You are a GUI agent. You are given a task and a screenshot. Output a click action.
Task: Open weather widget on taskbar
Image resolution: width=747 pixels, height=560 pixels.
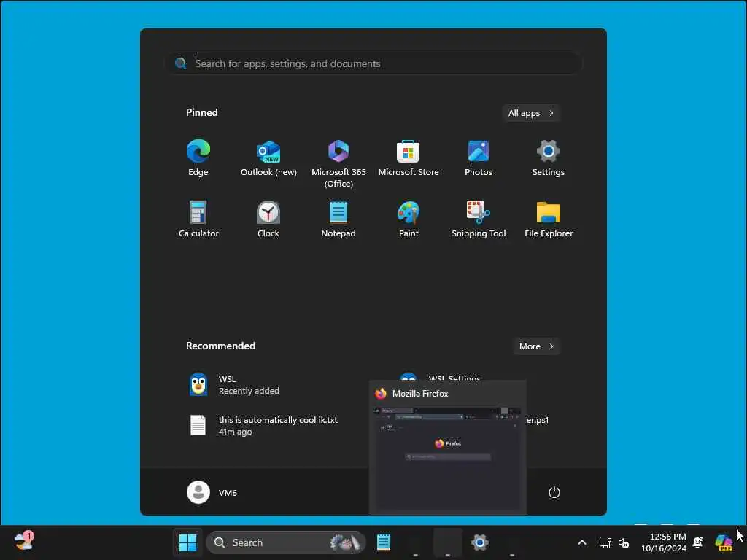point(23,542)
